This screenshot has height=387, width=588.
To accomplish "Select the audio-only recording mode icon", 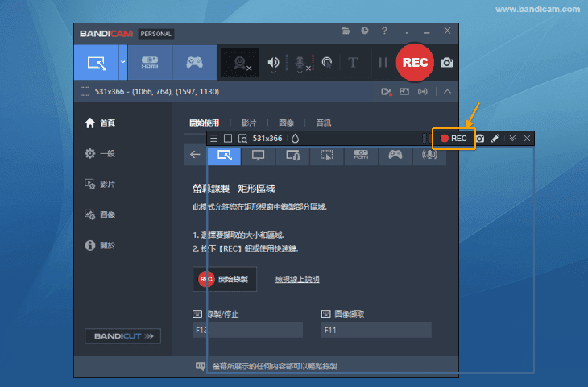I will (429, 155).
